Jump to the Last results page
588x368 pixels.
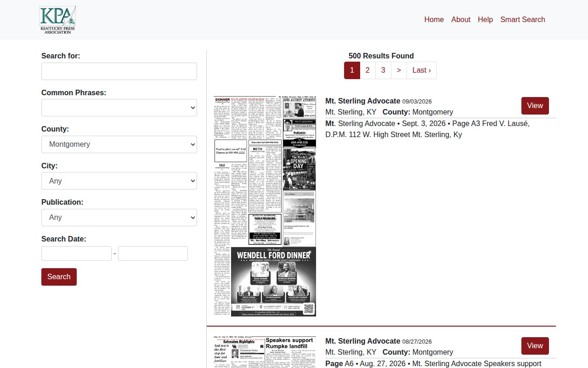pos(422,70)
